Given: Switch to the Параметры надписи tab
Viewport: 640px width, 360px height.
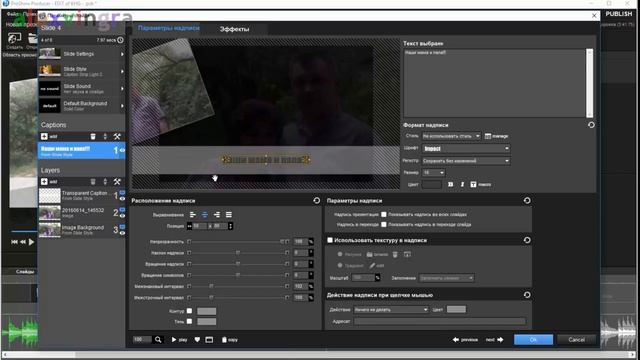Looking at the screenshot, I should (x=169, y=28).
